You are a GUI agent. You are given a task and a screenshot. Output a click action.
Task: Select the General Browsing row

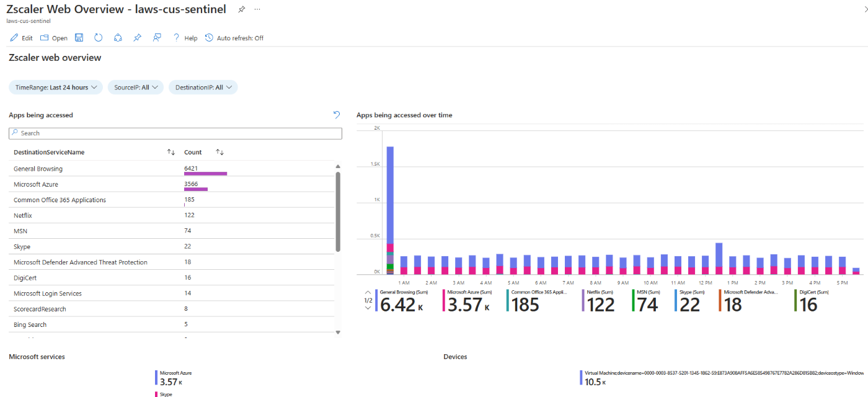pyautogui.click(x=171, y=169)
